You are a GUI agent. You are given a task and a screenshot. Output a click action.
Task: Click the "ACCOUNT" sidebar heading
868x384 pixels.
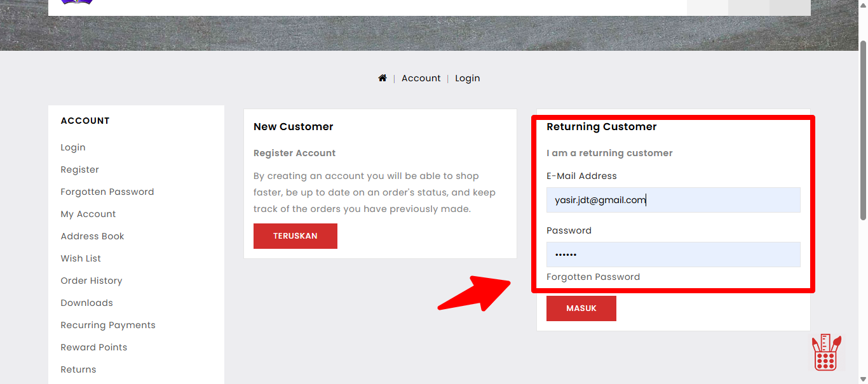pos(85,121)
